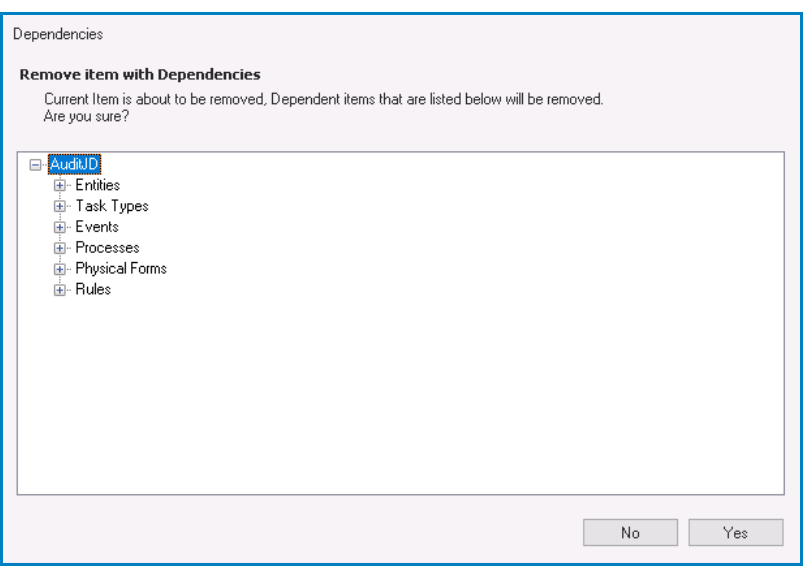Expand the Task Types node
803x566 pixels.
[60, 207]
